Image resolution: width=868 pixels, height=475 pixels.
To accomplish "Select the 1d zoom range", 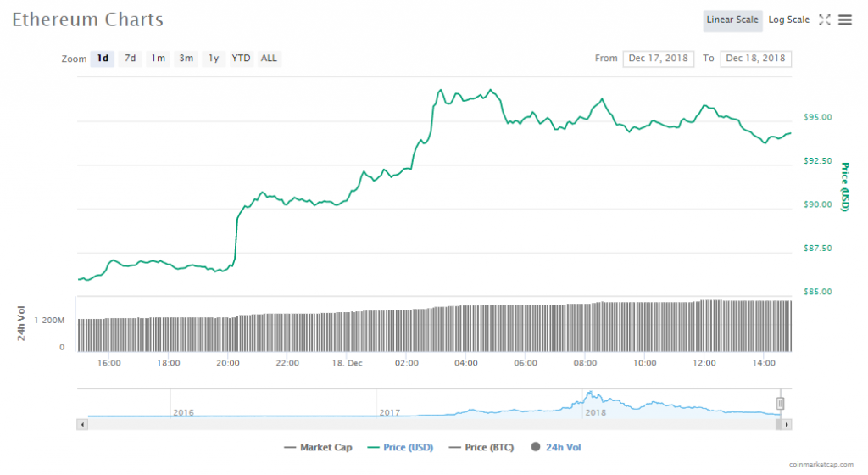I will [103, 59].
